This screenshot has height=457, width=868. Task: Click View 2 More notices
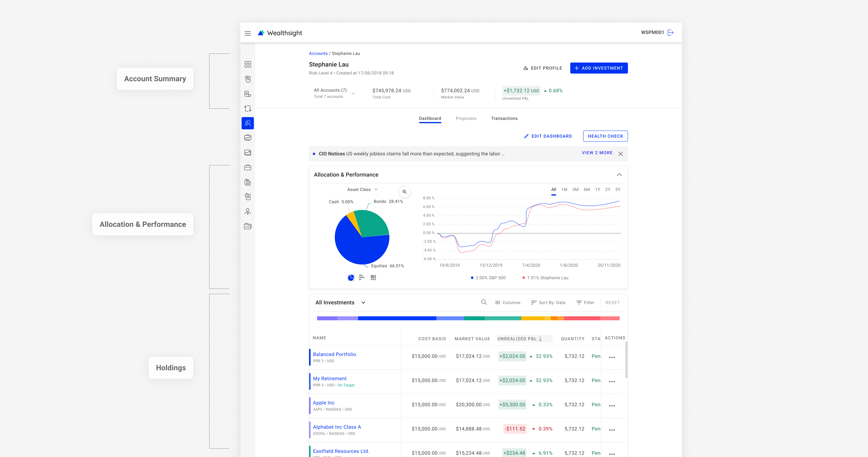(597, 153)
